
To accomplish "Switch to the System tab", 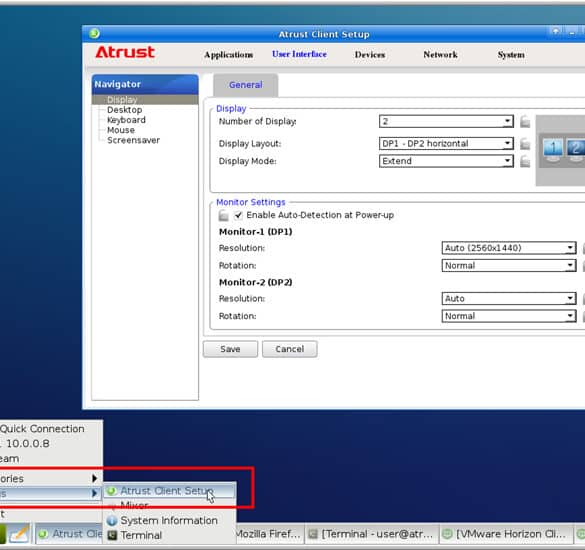I will pyautogui.click(x=511, y=55).
